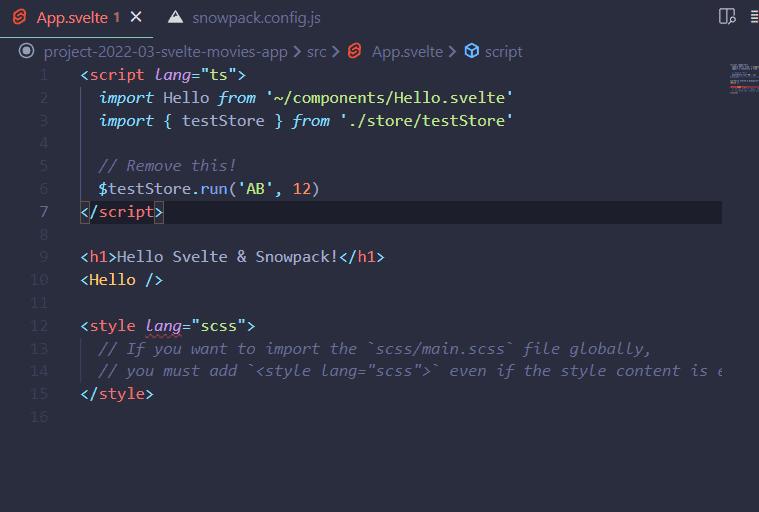Click the circle icon at breadcrumb start
Image resolution: width=759 pixels, height=512 pixels.
pyautogui.click(x=27, y=51)
